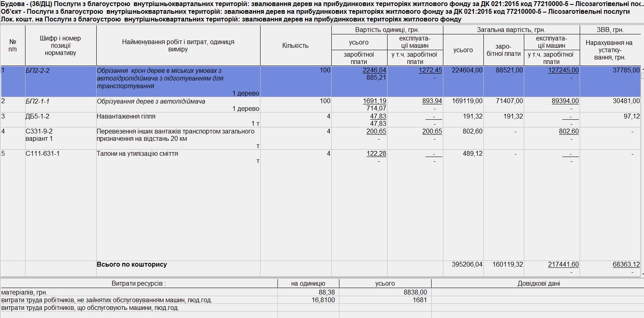Select the materials total 8838,00

tap(415, 292)
